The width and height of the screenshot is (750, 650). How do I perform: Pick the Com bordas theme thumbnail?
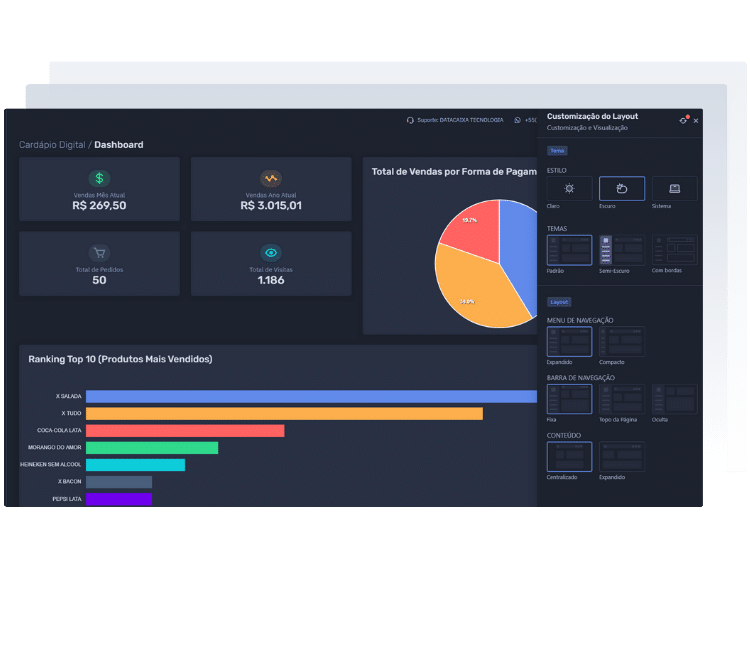(x=674, y=250)
